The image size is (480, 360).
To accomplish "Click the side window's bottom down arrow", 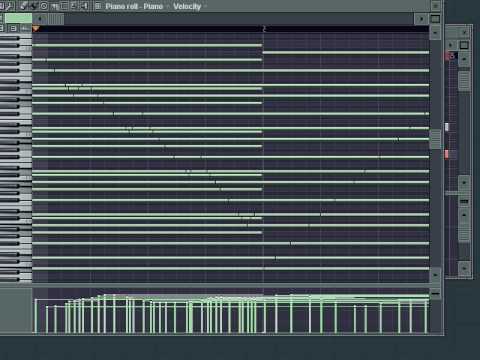I will click(464, 267).
